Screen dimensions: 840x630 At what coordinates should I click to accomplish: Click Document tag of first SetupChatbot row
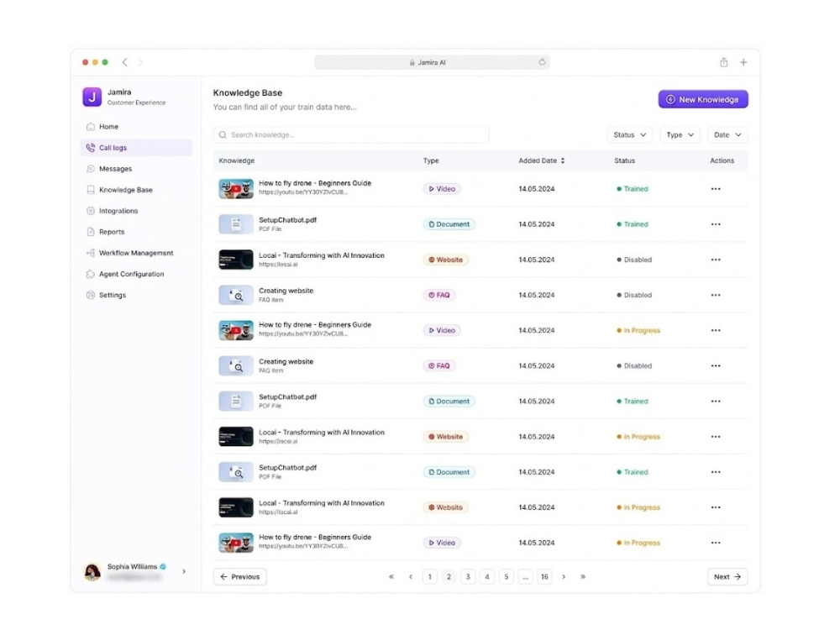449,224
